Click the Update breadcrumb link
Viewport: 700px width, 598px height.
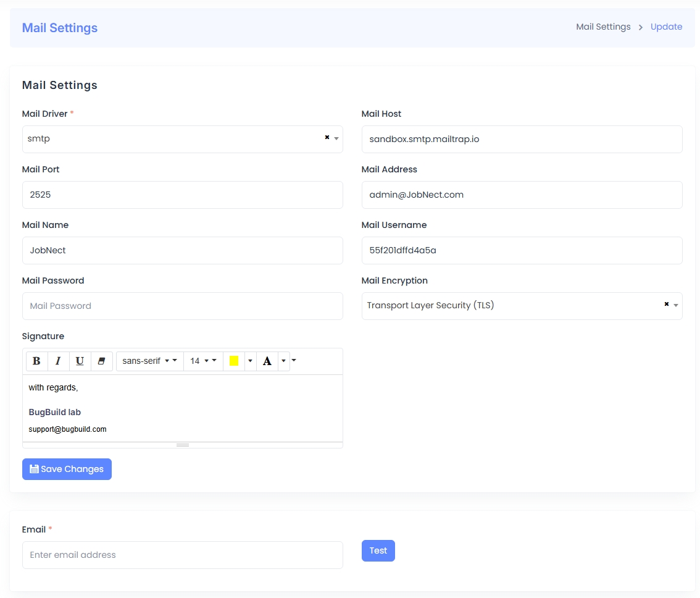666,27
